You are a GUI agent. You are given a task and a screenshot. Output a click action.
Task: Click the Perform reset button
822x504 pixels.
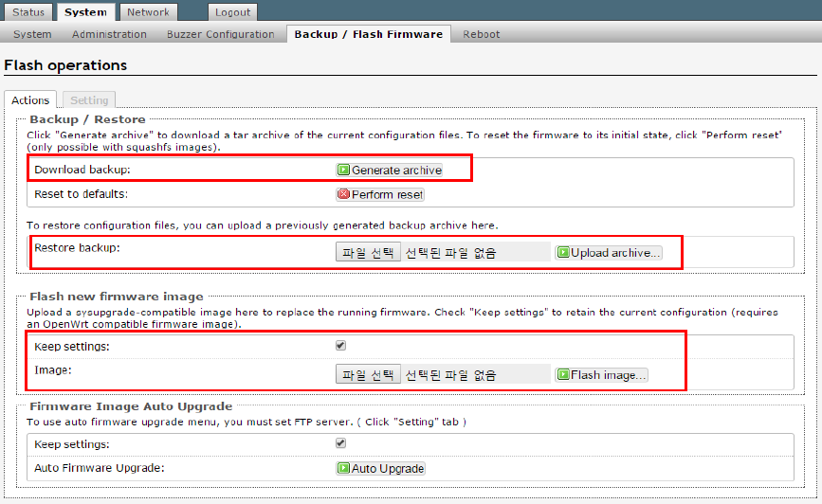pos(380,194)
